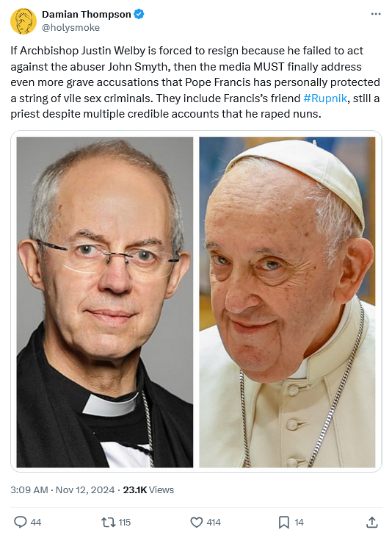Click the 414 likes count
392x538 pixels.
click(x=214, y=523)
